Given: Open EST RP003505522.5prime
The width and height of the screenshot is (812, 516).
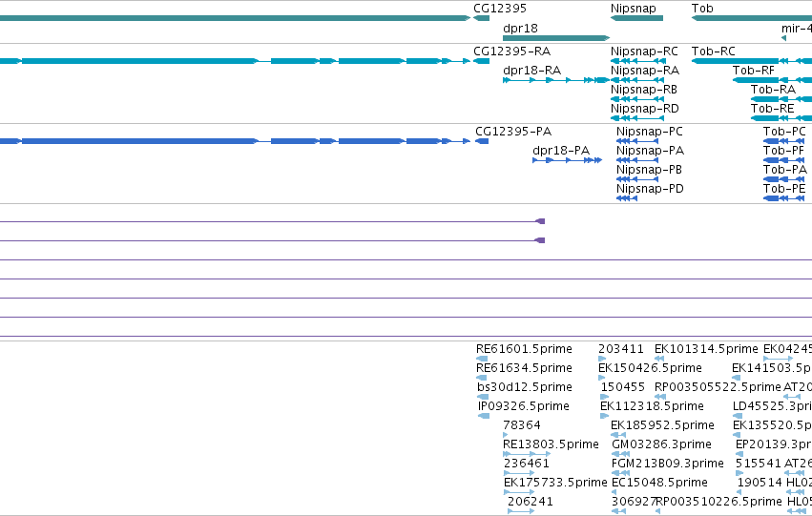Looking at the screenshot, I should point(718,387).
